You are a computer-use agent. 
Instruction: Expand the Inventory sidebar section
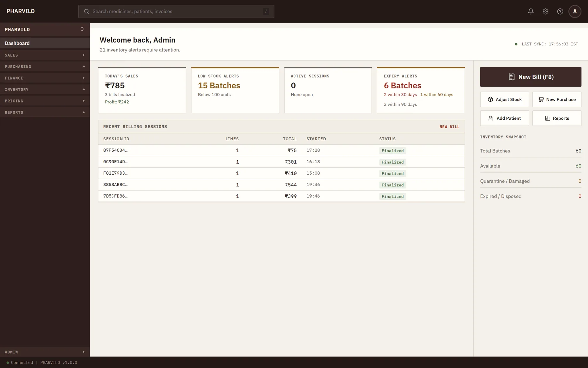[x=45, y=89]
